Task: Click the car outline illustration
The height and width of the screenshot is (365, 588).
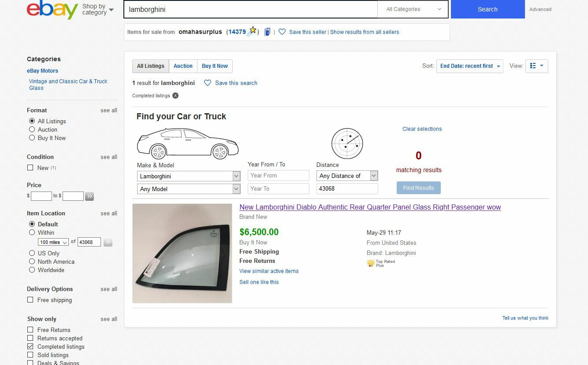Action: [x=188, y=144]
